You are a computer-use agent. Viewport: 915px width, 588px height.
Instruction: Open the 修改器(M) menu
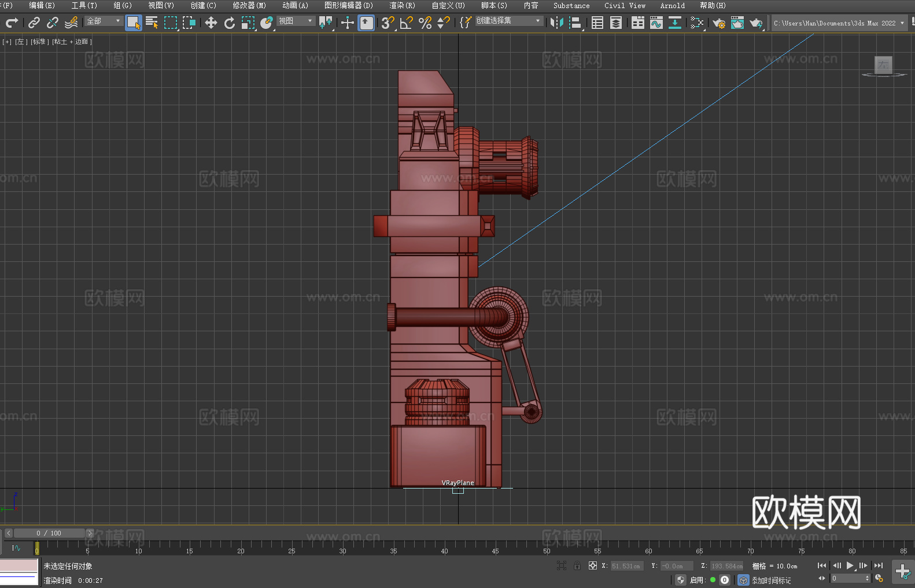pyautogui.click(x=249, y=6)
